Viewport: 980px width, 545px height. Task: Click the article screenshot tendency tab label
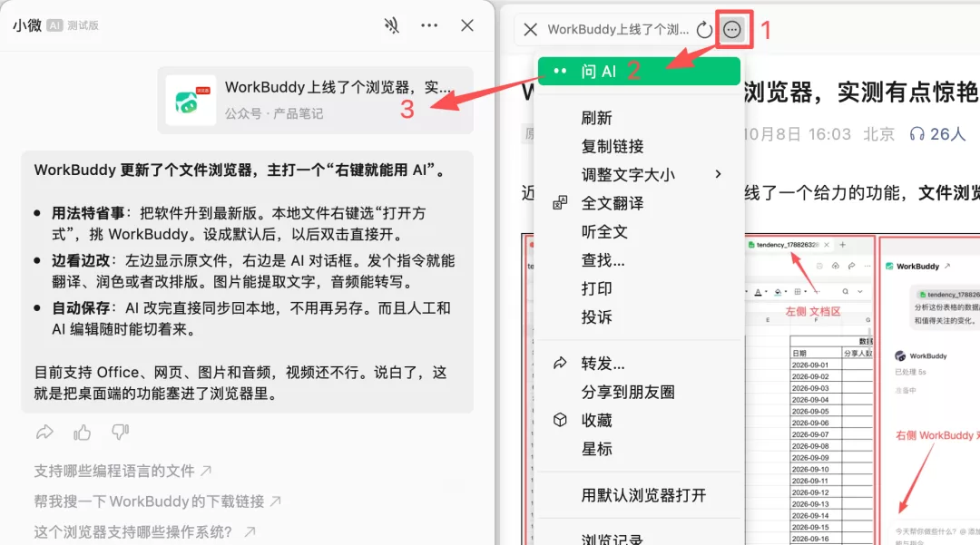[786, 245]
